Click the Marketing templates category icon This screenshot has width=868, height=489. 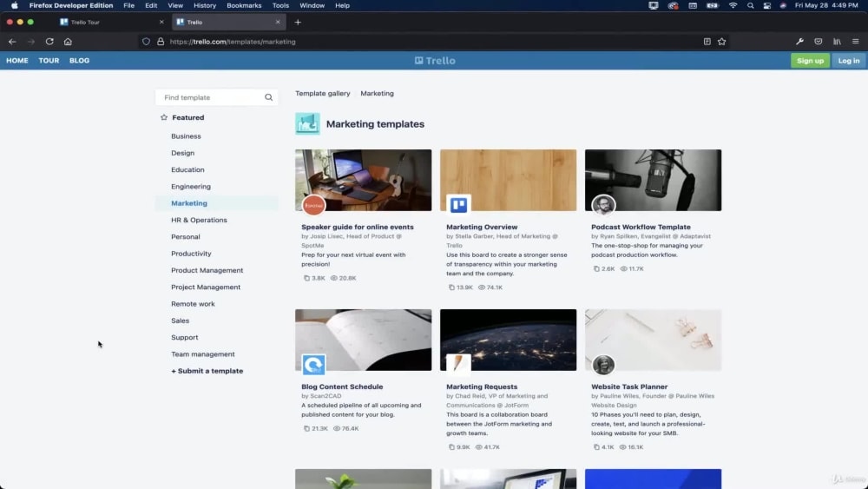coord(307,124)
